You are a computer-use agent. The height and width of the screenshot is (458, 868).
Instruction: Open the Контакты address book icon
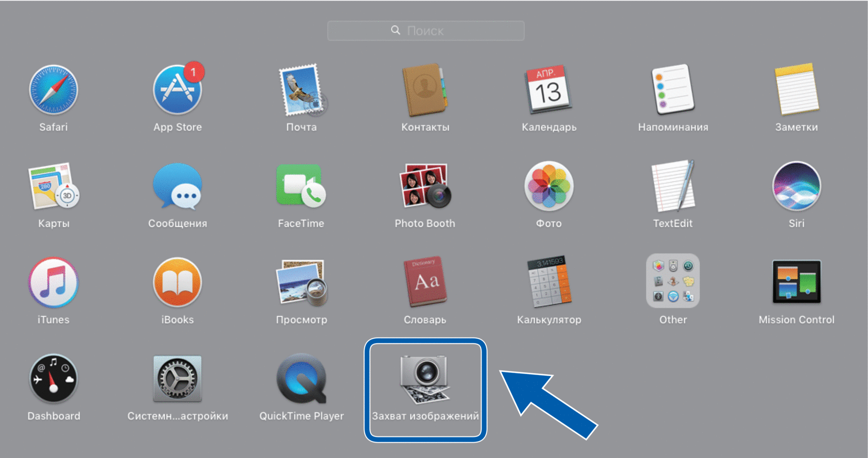[425, 90]
